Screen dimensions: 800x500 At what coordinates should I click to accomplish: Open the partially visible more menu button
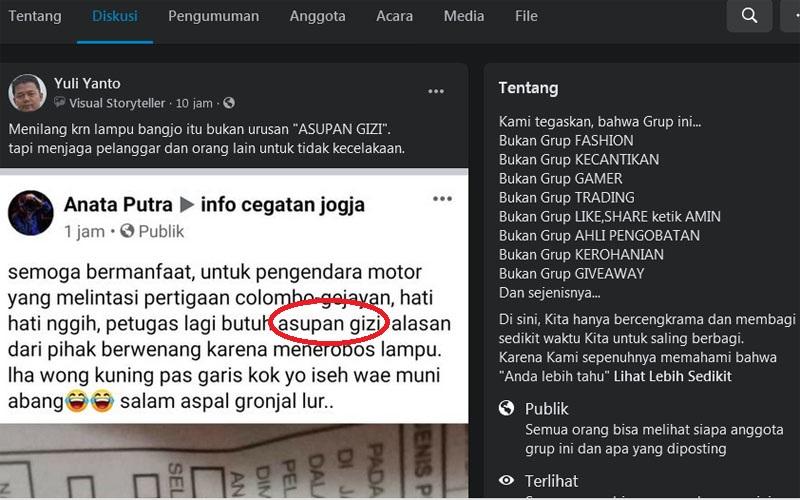791,16
